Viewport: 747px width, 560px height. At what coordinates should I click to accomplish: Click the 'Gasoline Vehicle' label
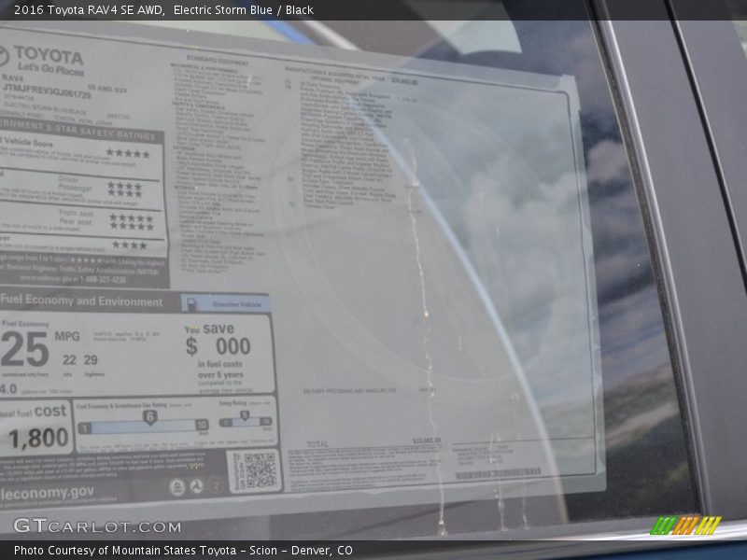point(237,304)
